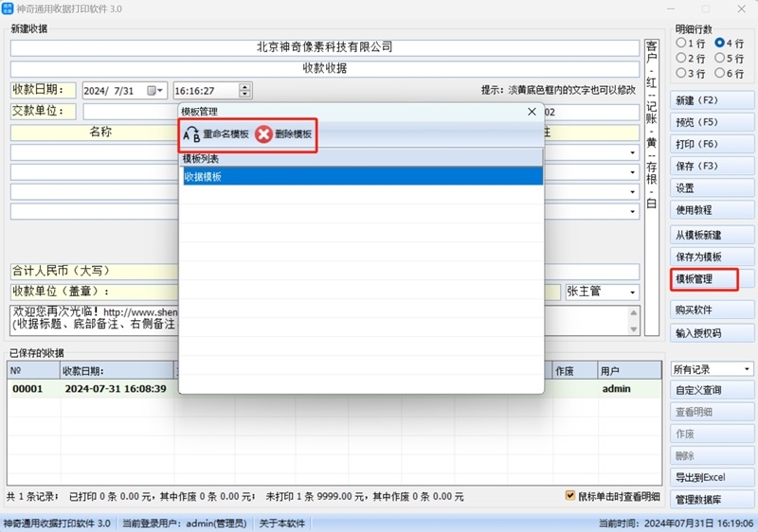Click the 交款单位 input field
This screenshot has width=758, height=532.
click(x=131, y=112)
